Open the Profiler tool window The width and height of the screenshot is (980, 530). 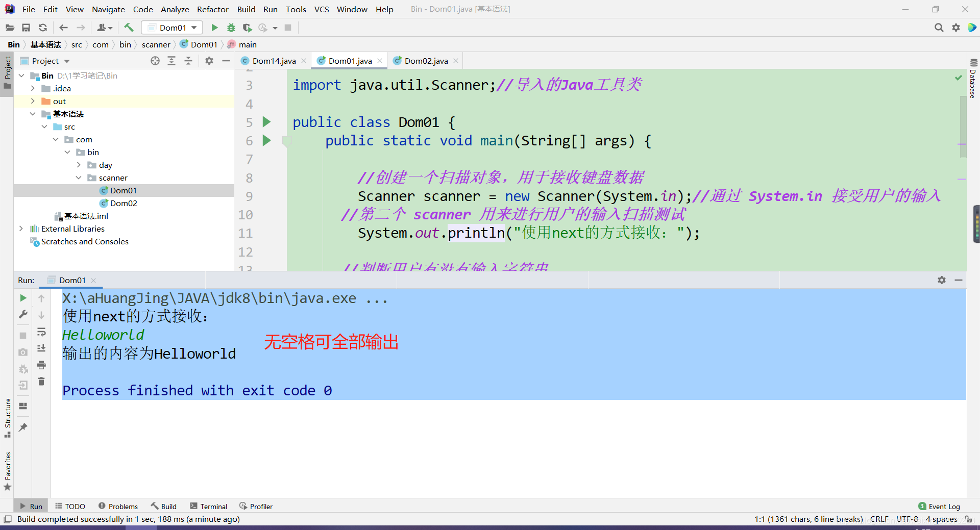(256, 506)
